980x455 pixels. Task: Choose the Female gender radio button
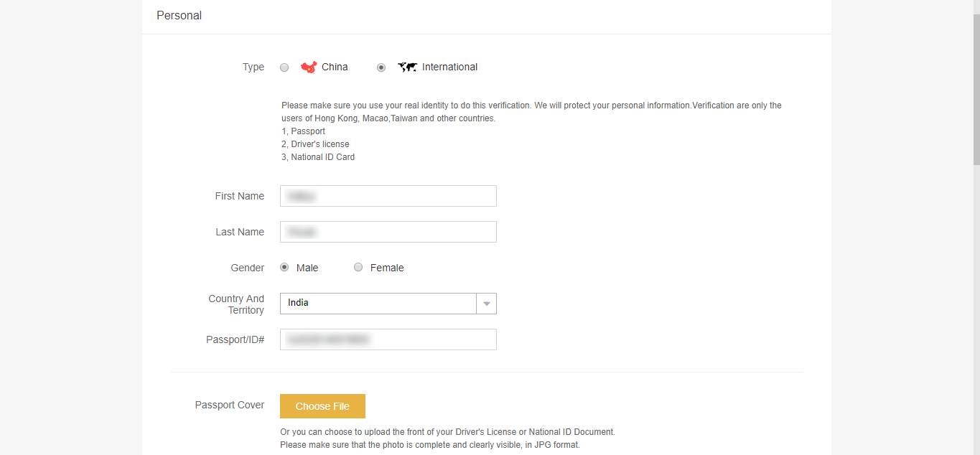(x=358, y=268)
